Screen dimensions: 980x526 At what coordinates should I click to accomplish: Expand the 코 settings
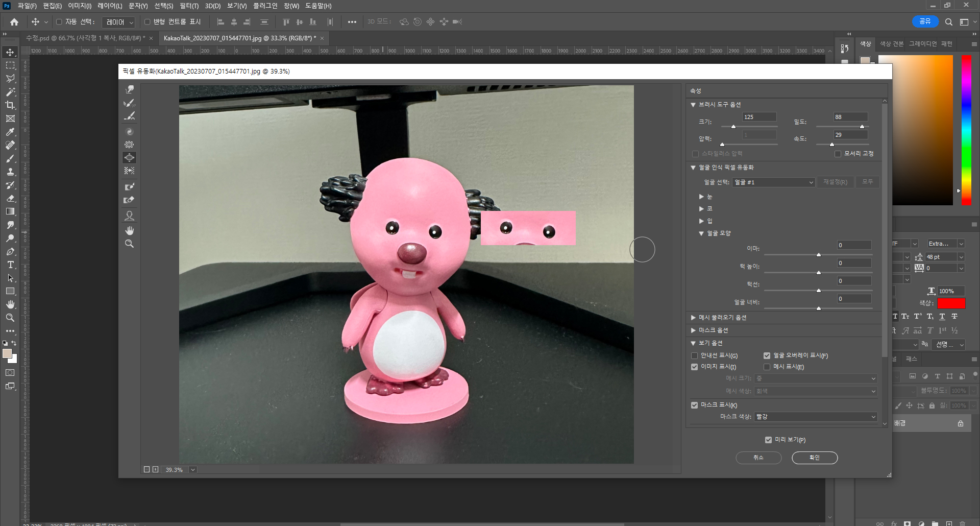(x=701, y=208)
